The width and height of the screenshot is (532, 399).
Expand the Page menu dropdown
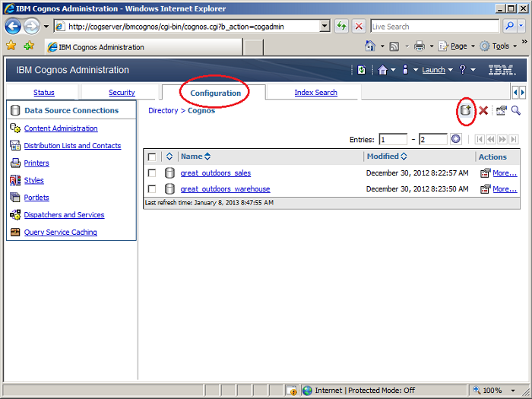(x=473, y=46)
